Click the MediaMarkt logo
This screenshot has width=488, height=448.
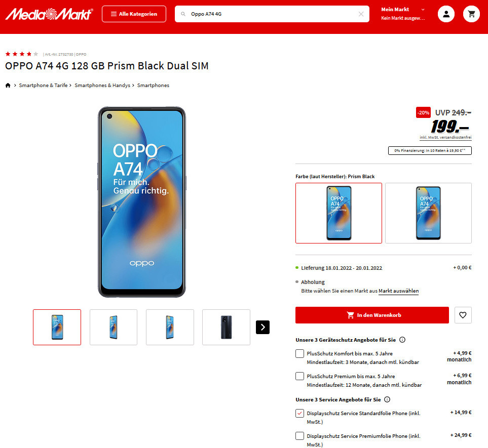[50, 14]
